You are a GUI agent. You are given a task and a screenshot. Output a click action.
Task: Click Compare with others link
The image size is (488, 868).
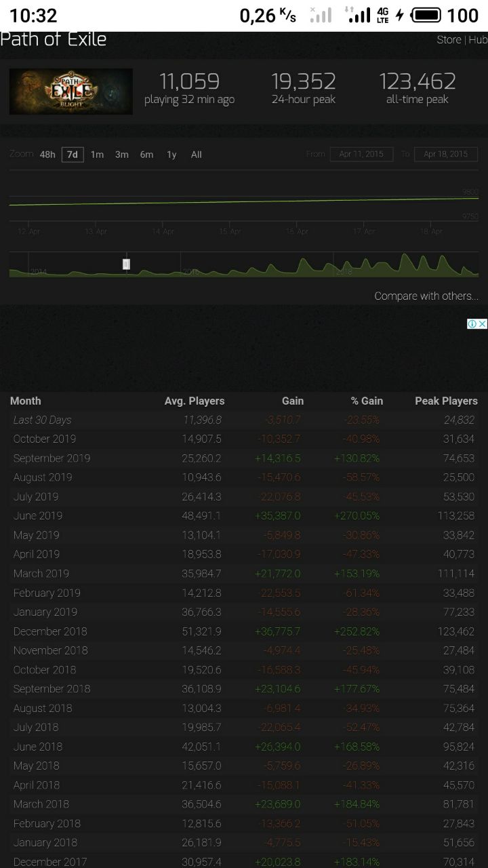[426, 296]
